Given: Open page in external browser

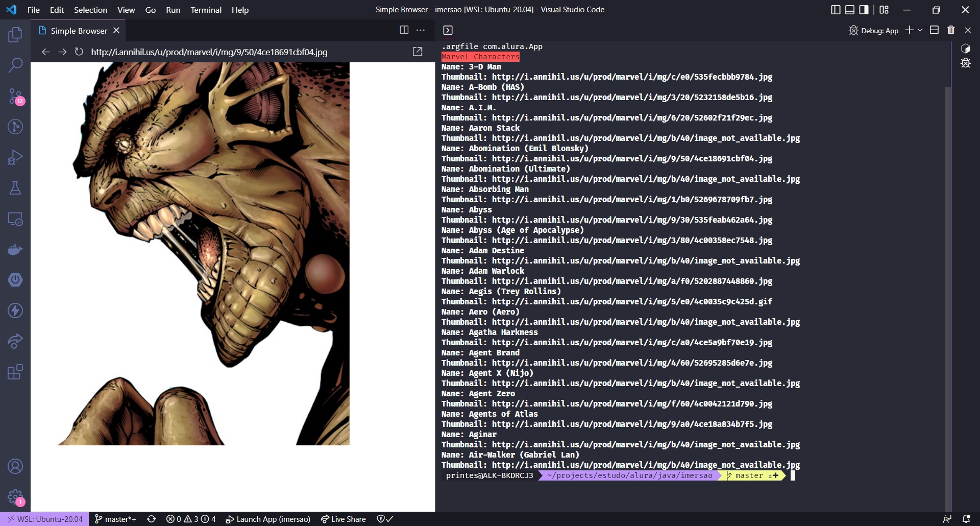Looking at the screenshot, I should [x=418, y=52].
